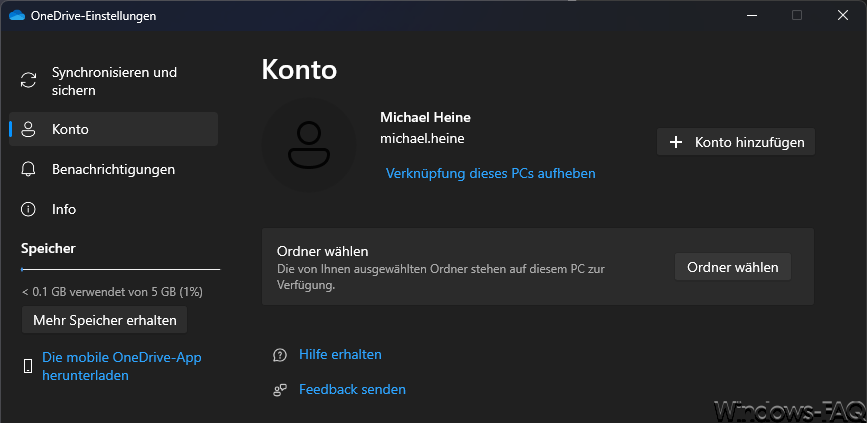This screenshot has width=867, height=423.
Task: Click the question mark help icon
Action: click(280, 354)
